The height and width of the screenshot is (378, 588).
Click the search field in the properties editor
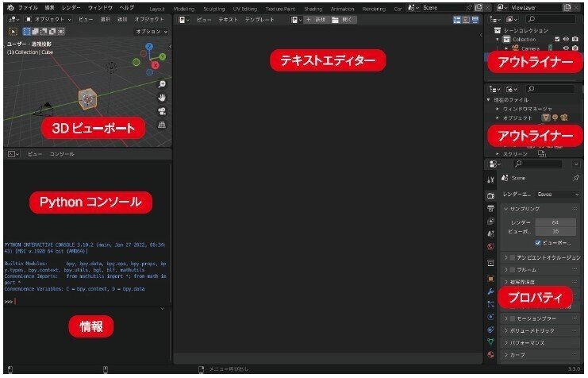click(537, 164)
